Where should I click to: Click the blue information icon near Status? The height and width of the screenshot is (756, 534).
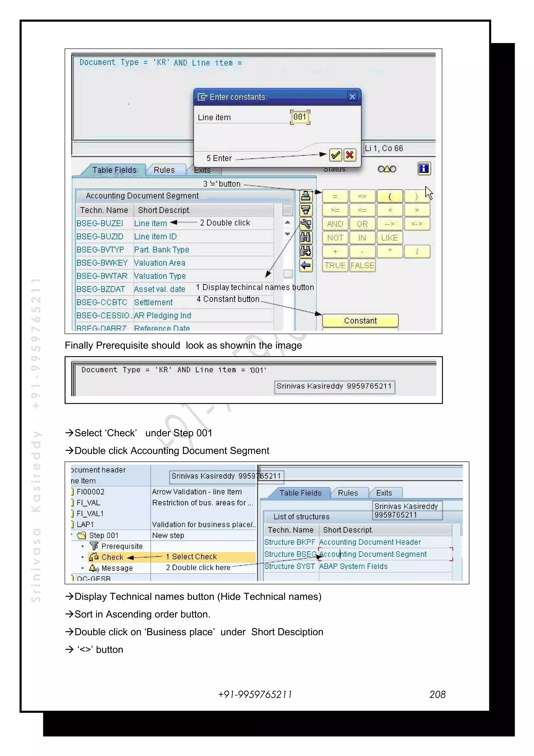coord(424,169)
